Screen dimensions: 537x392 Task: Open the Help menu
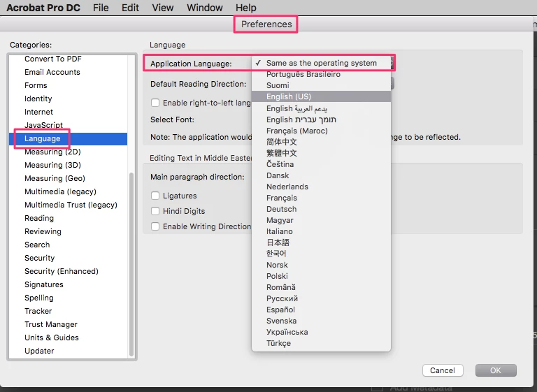[x=246, y=8]
